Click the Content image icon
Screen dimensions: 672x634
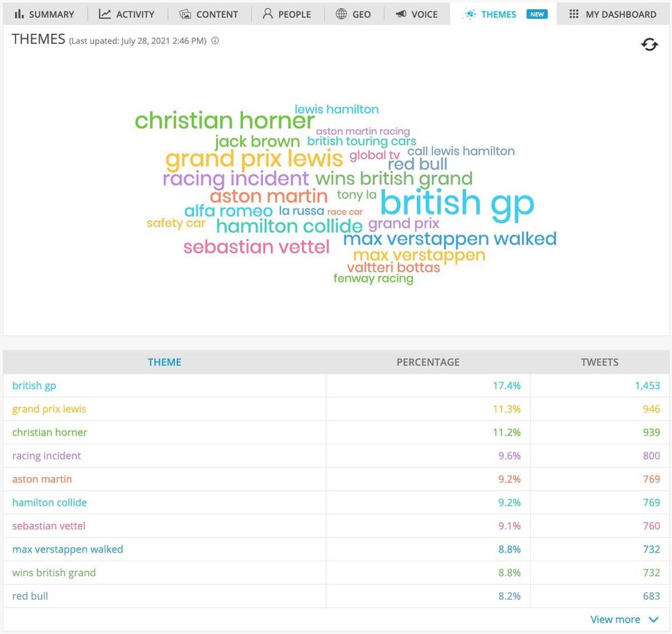click(x=185, y=14)
